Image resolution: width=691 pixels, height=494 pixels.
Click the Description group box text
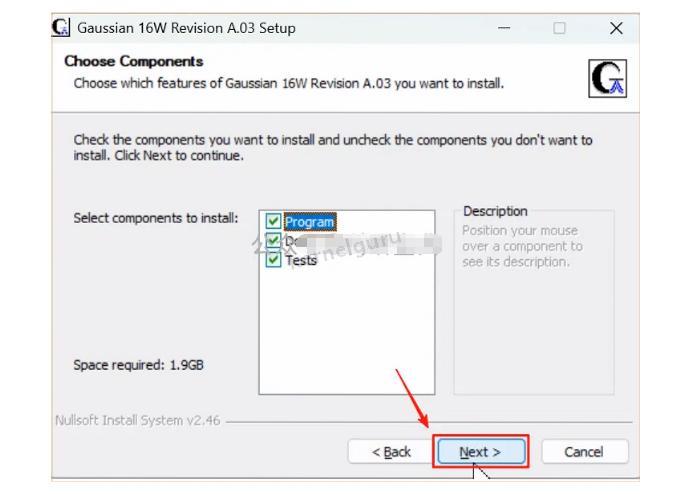click(x=522, y=246)
